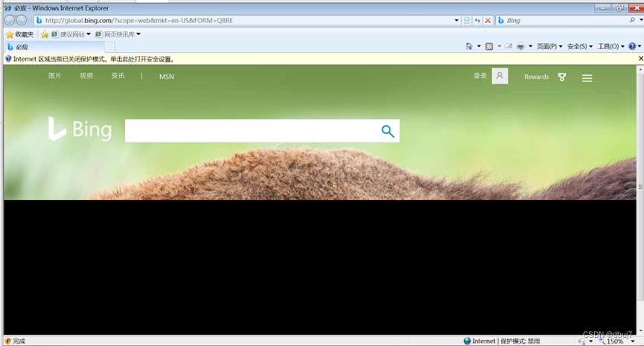Click the toolbar Bing search input

pyautogui.click(x=563, y=20)
